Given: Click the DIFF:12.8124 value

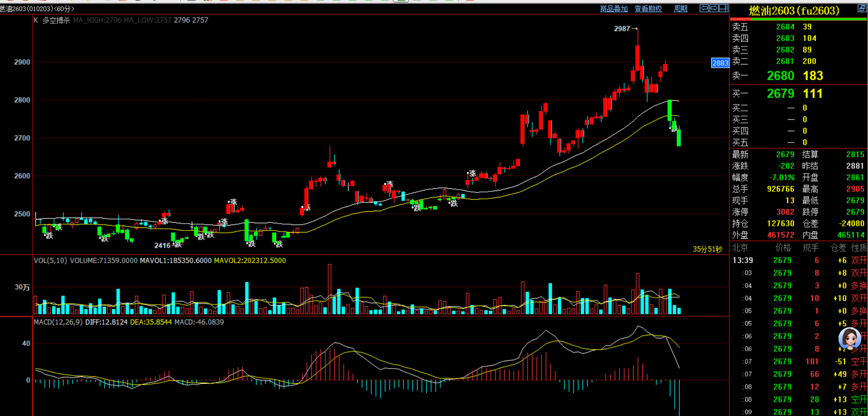Looking at the screenshot, I should click(106, 322).
